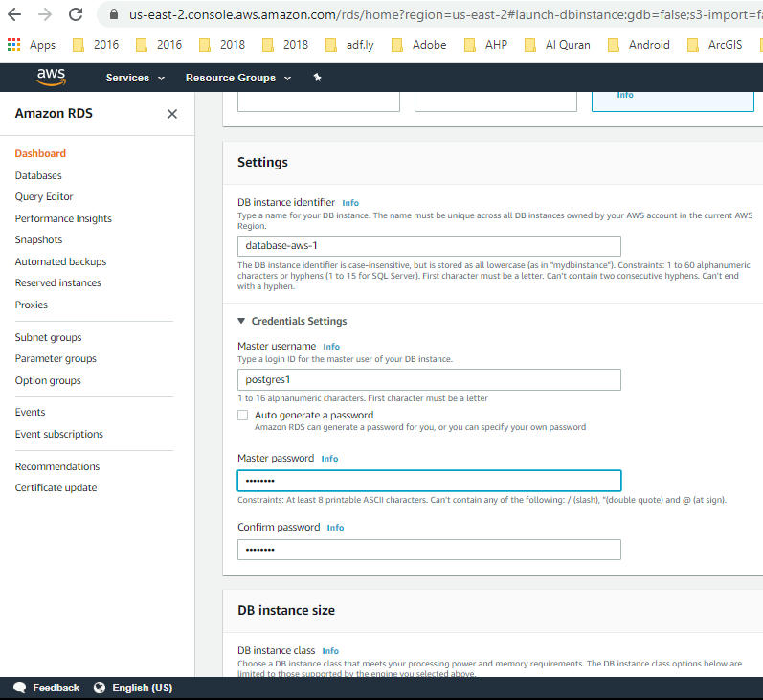Open Query Editor in the sidebar
Viewport: 763px width, 700px height.
pyautogui.click(x=44, y=196)
